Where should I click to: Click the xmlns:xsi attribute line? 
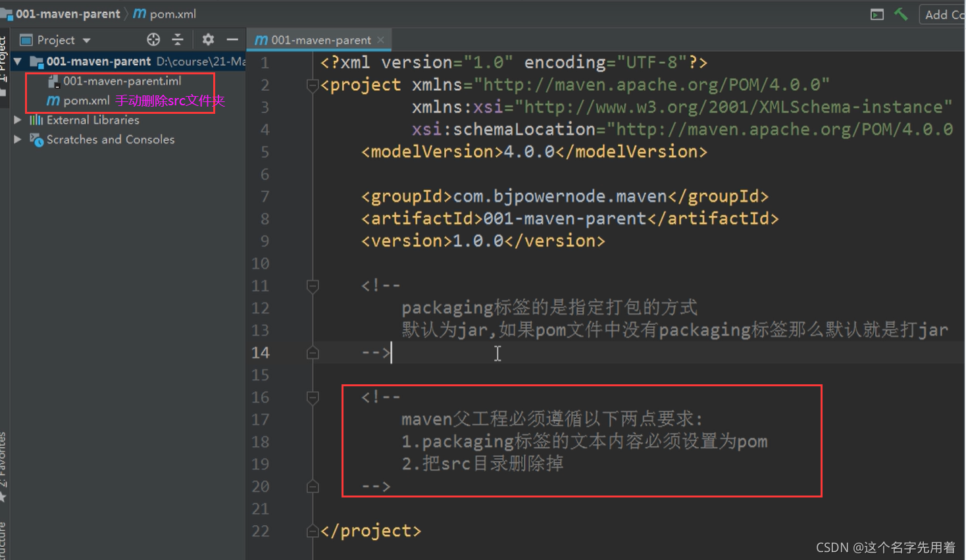(682, 107)
